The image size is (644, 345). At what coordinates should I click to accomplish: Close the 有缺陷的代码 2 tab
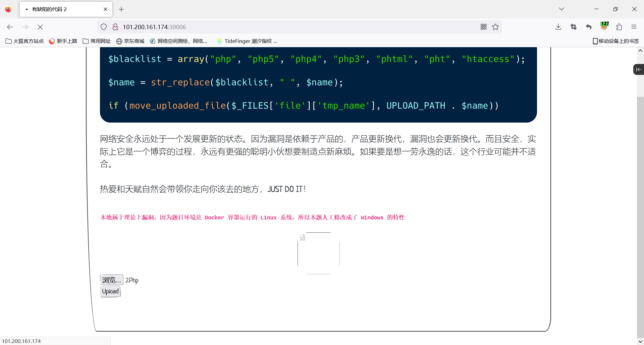tap(105, 9)
